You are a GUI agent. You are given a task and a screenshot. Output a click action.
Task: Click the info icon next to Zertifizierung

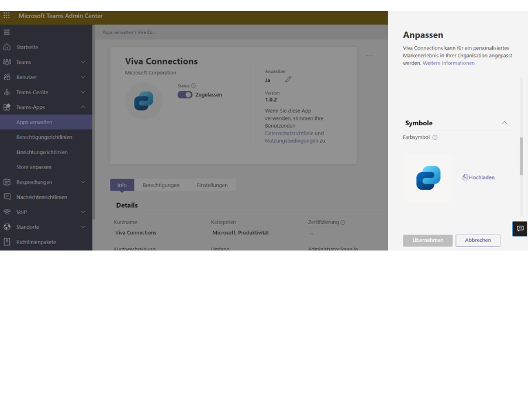coord(343,222)
